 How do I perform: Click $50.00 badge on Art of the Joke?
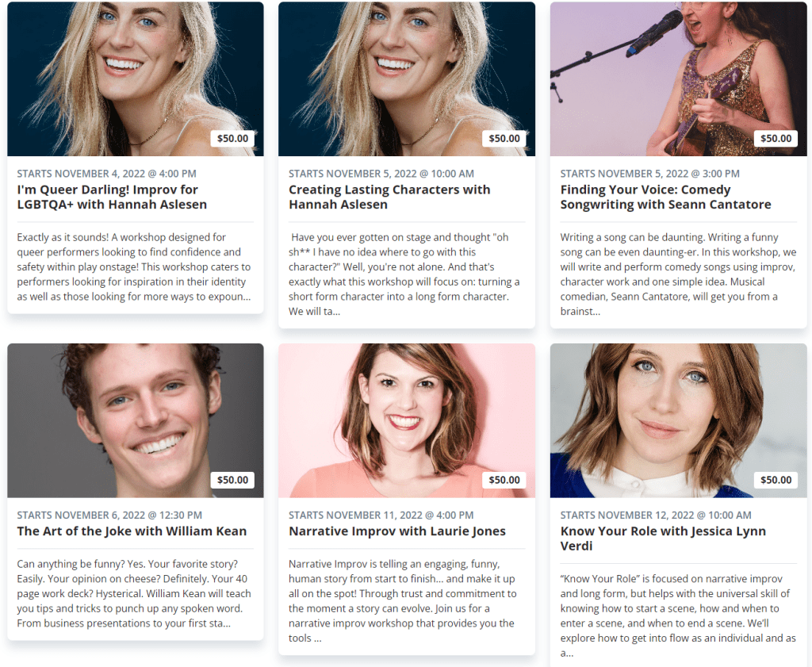[x=232, y=480]
